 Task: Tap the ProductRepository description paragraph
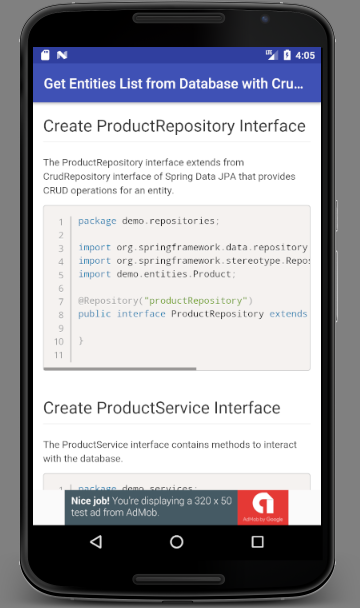tap(169, 176)
